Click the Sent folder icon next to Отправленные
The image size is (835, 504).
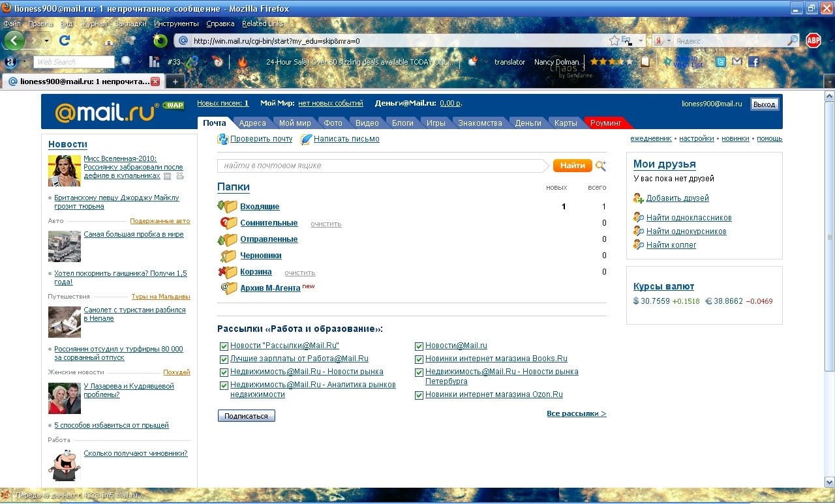pyautogui.click(x=228, y=239)
